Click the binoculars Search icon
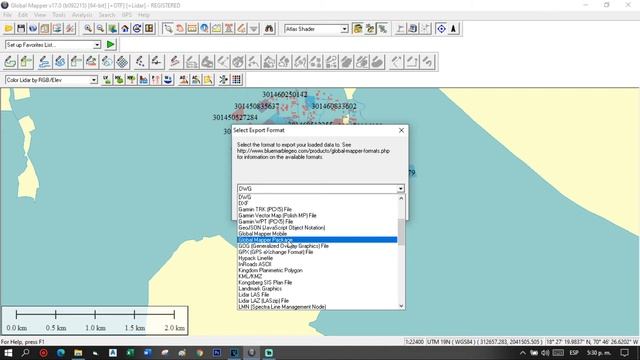Viewport: 640px width, 360px height. click(269, 29)
